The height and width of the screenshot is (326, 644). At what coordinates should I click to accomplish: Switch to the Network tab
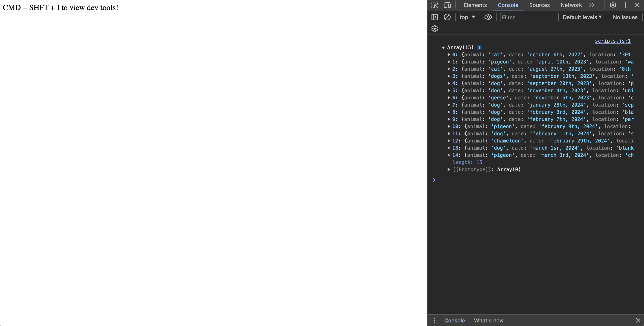click(x=571, y=5)
